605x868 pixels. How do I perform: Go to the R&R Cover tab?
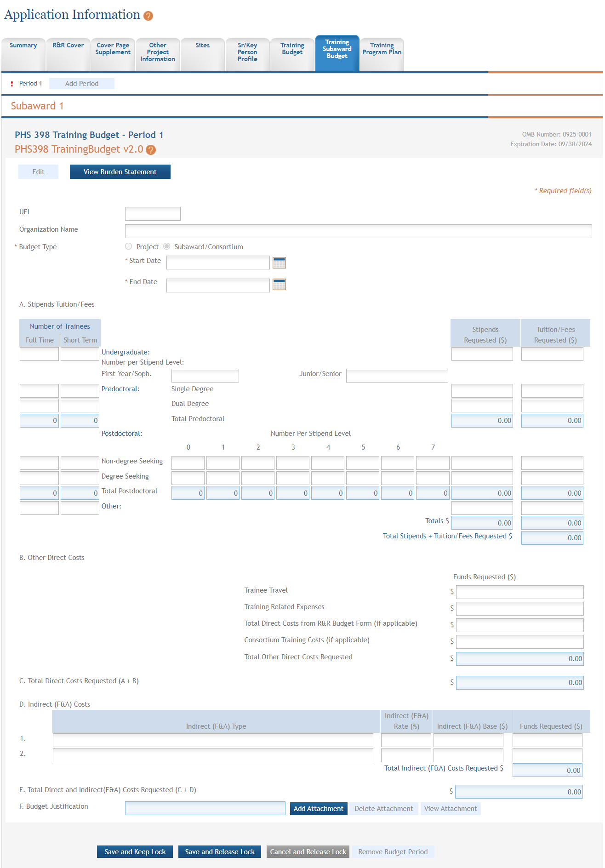(x=68, y=46)
